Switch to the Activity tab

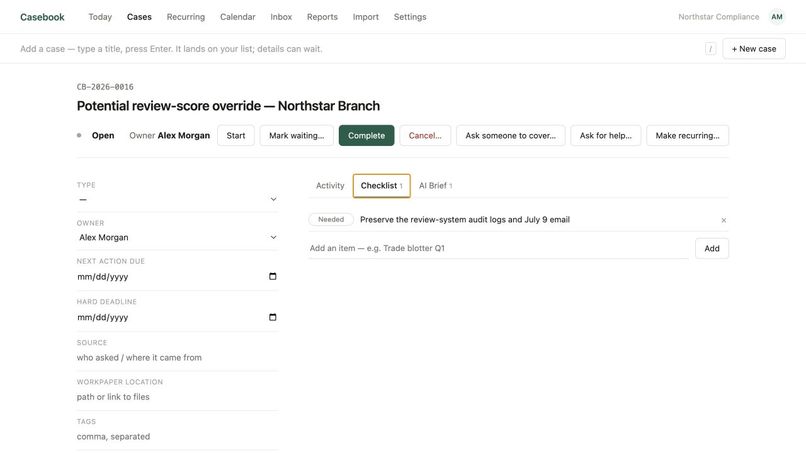click(330, 186)
